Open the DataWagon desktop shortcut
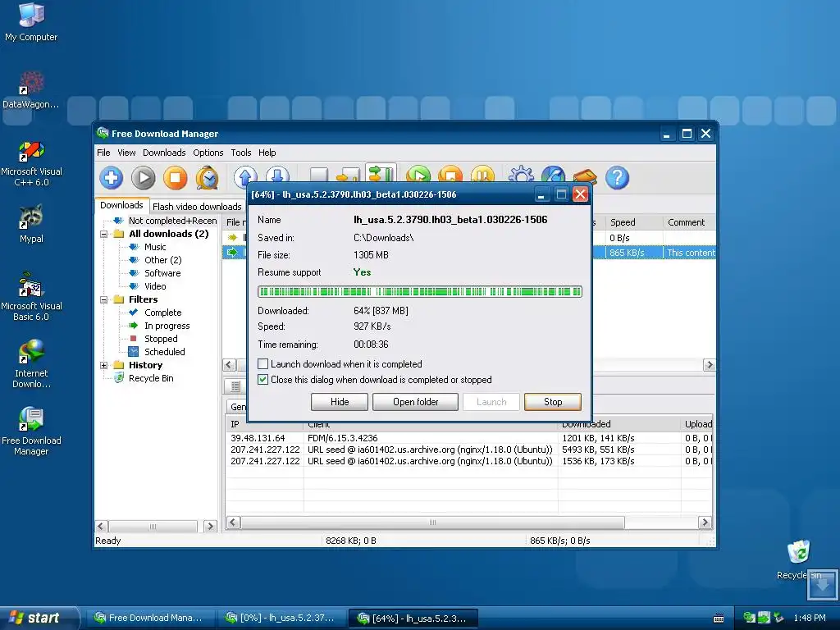 click(x=31, y=89)
